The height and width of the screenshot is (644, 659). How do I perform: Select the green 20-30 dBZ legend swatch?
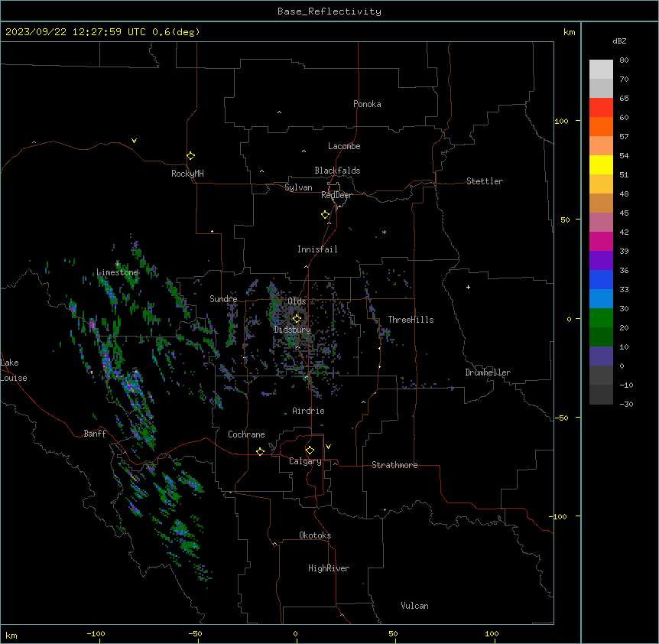coord(601,318)
